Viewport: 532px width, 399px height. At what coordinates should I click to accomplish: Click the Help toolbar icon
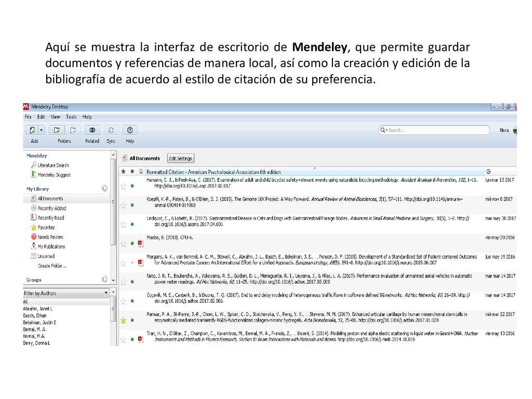[x=130, y=130]
